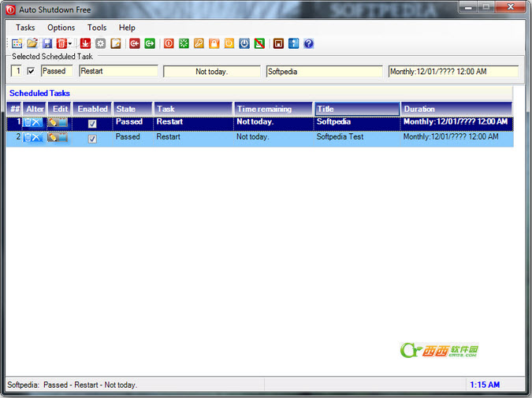Click the orange padlock lock icon

click(214, 43)
